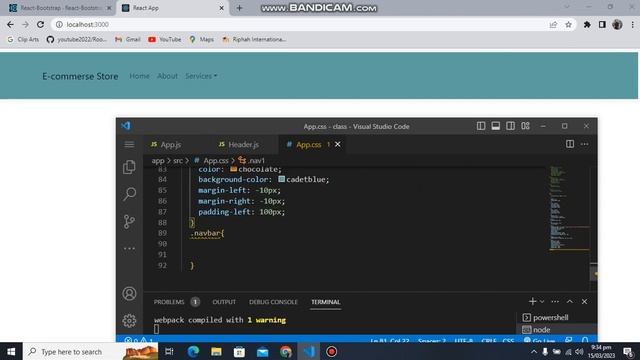The image size is (640, 360).
Task: Click cadetblue color swatch in code
Action: 281,179
